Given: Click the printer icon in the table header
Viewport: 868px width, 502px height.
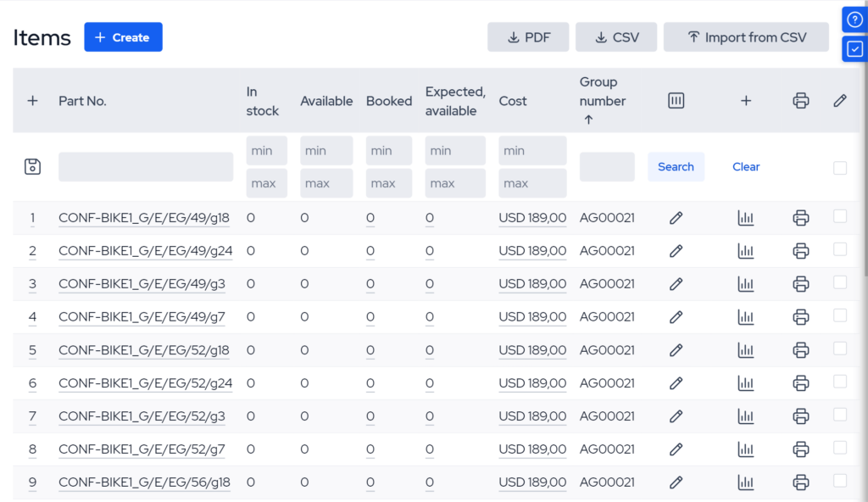Looking at the screenshot, I should point(801,100).
